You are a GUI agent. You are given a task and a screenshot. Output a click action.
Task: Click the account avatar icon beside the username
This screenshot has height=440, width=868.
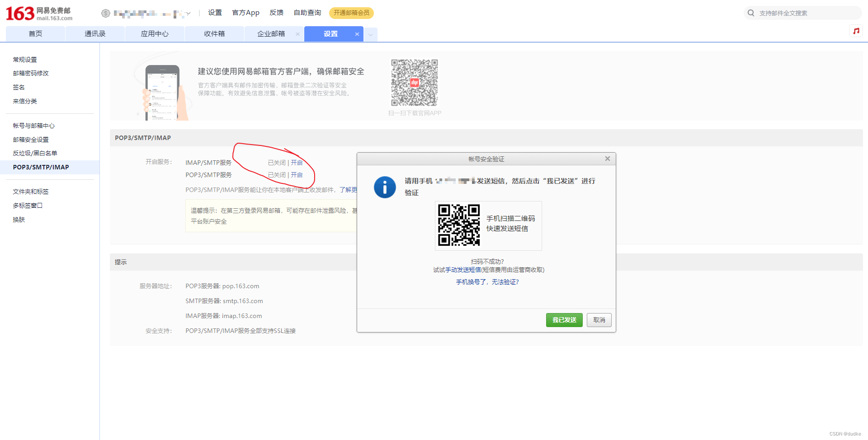point(106,13)
